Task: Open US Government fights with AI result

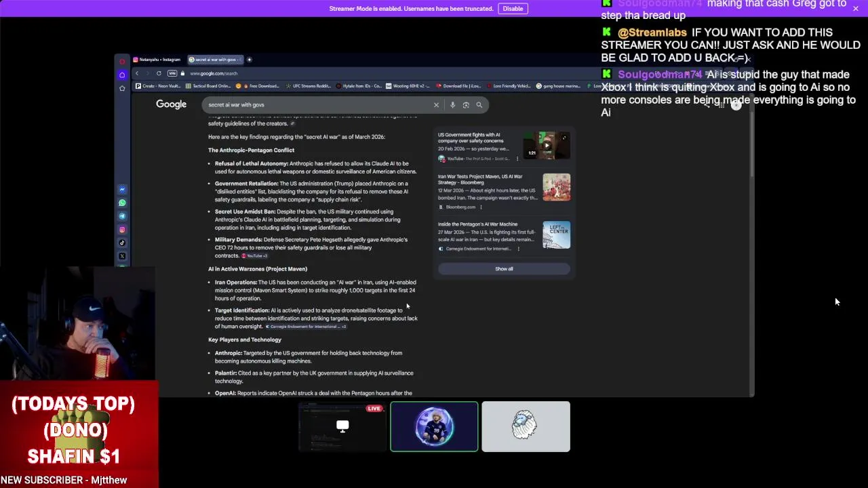Action: click(x=471, y=138)
